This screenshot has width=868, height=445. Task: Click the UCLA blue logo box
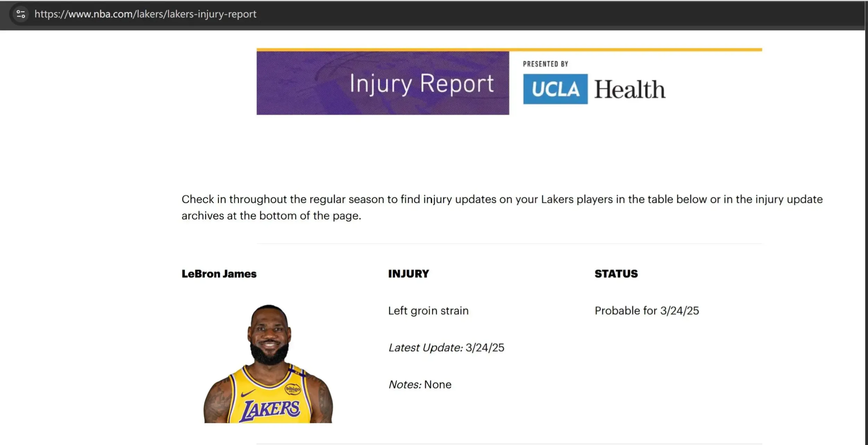[x=555, y=89]
